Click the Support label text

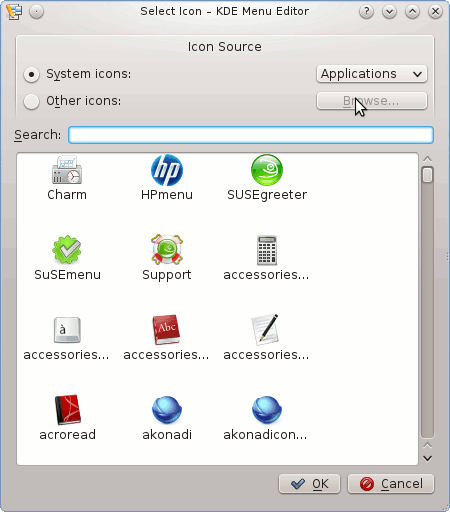(167, 275)
